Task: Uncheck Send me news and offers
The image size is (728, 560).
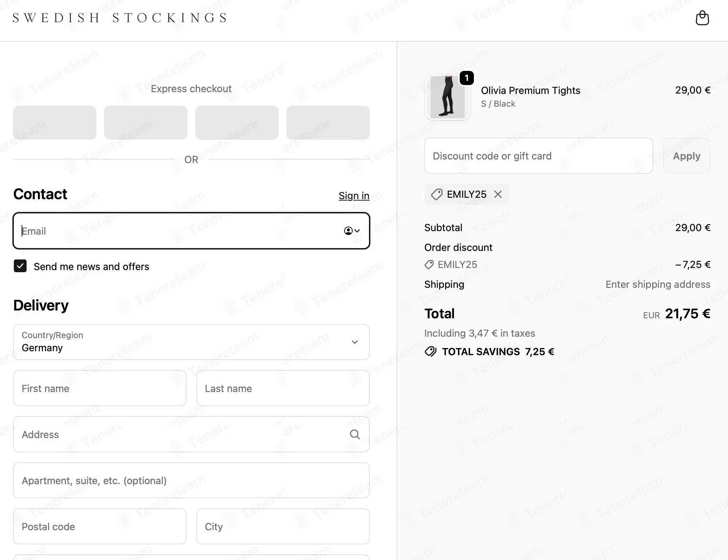Action: [x=20, y=266]
